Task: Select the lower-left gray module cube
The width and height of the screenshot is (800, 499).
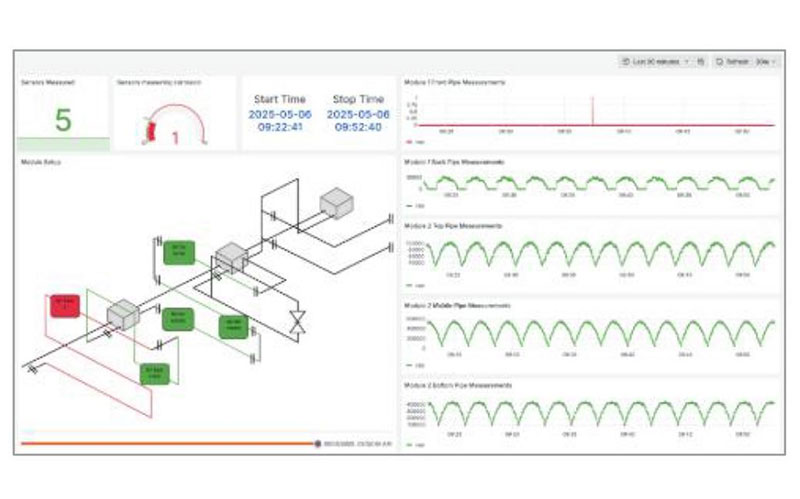Action: (123, 313)
